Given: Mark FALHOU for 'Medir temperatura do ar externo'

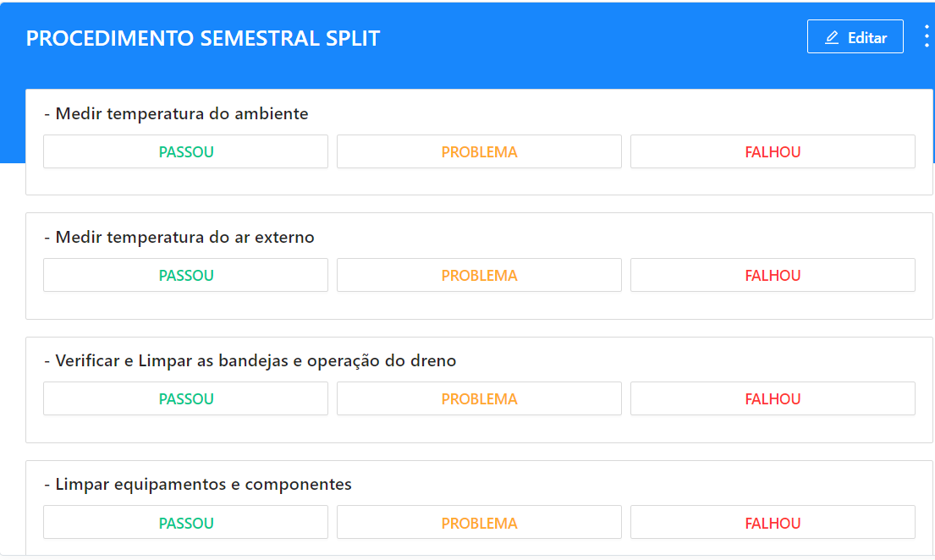Looking at the screenshot, I should [773, 274].
